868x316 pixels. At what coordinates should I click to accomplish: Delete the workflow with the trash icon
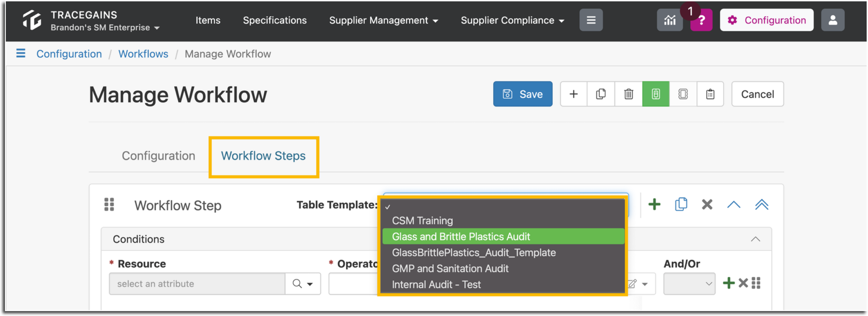[628, 94]
